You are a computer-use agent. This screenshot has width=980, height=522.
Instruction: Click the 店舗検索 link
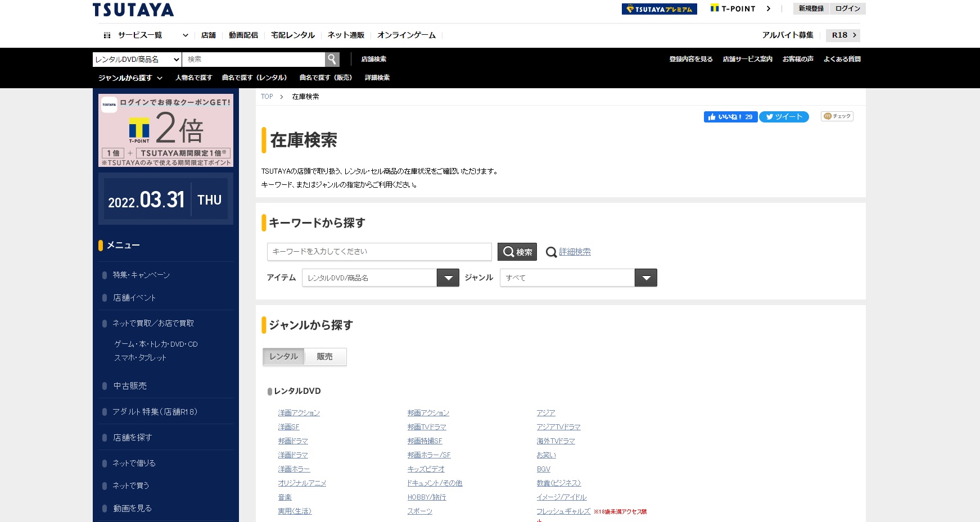tap(373, 59)
